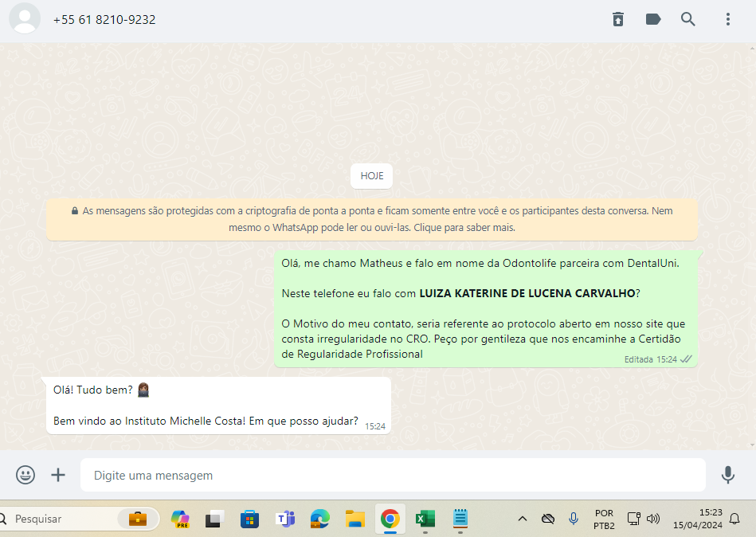Switch to Google Chrome in the taskbar

[x=390, y=519]
